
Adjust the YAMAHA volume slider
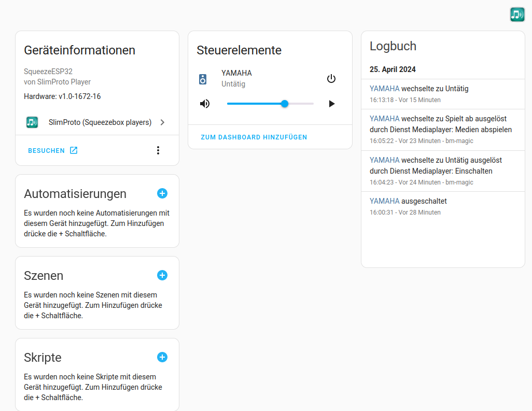285,104
